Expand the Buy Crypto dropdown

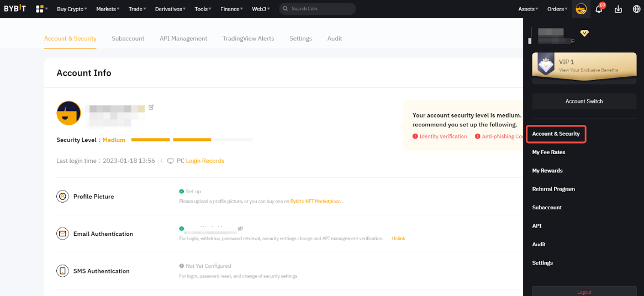[72, 9]
